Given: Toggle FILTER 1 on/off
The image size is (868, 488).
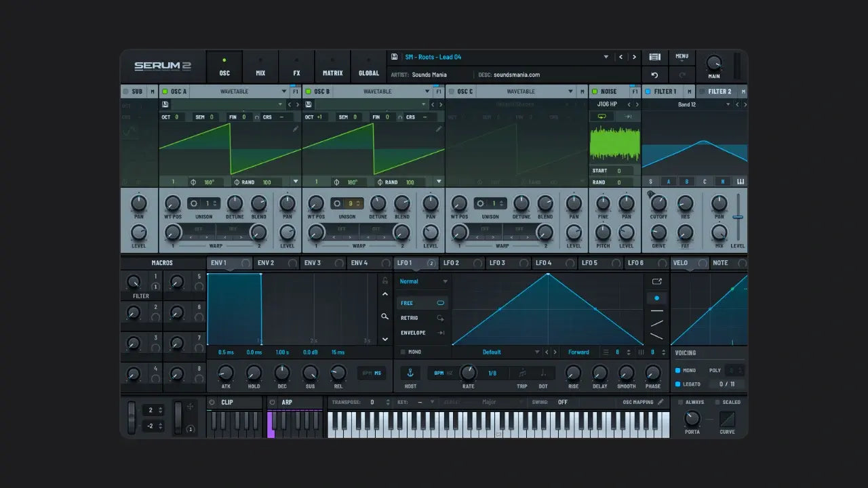Looking at the screenshot, I should [648, 91].
